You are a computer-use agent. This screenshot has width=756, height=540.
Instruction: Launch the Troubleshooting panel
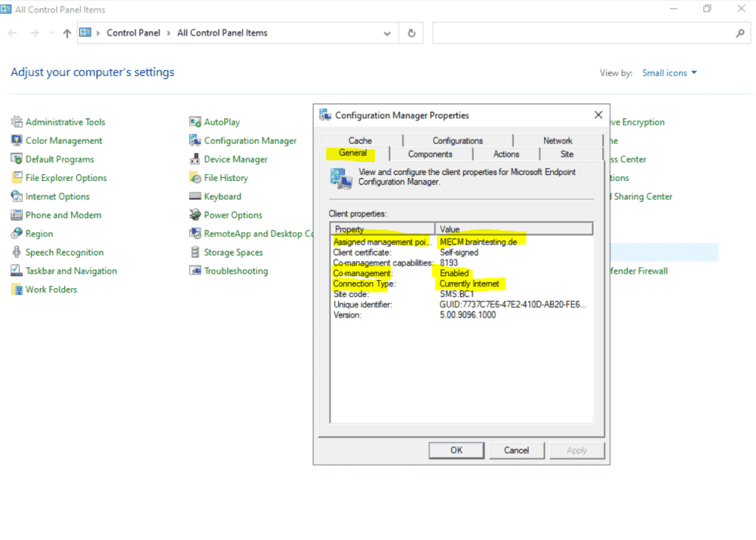click(234, 270)
